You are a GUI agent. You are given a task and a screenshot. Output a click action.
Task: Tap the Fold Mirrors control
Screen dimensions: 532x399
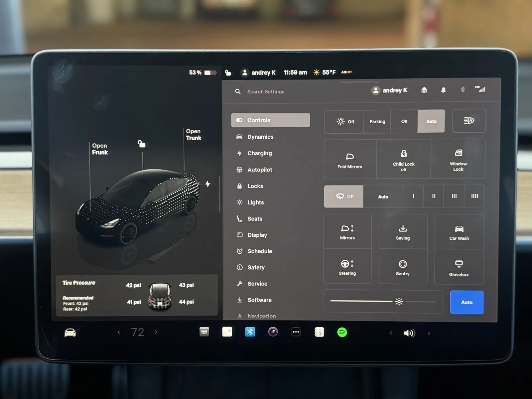pyautogui.click(x=350, y=160)
